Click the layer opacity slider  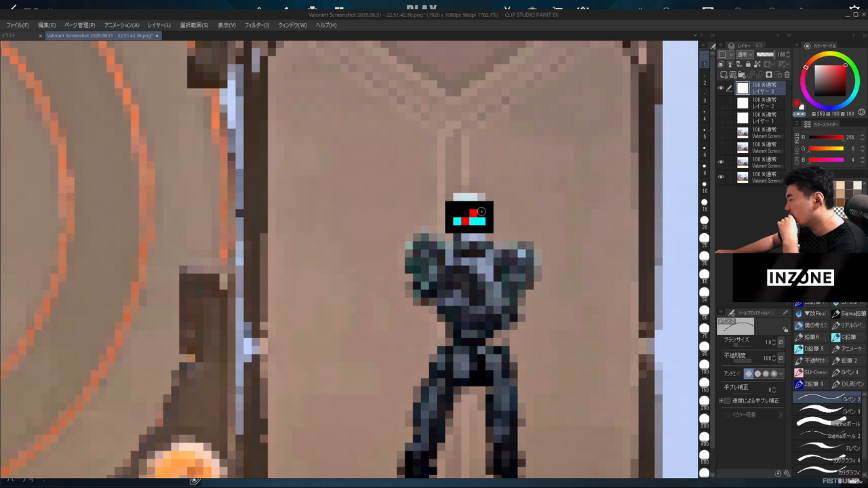766,55
